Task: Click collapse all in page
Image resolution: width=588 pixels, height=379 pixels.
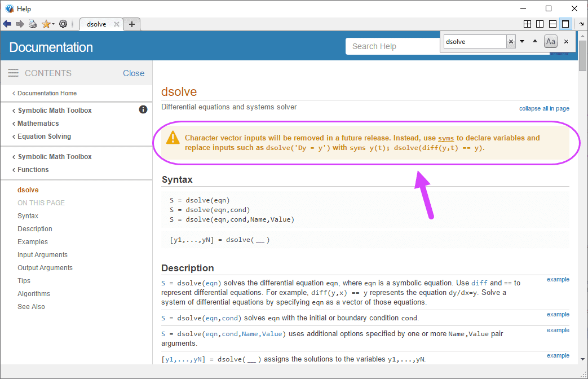Action: (544, 108)
